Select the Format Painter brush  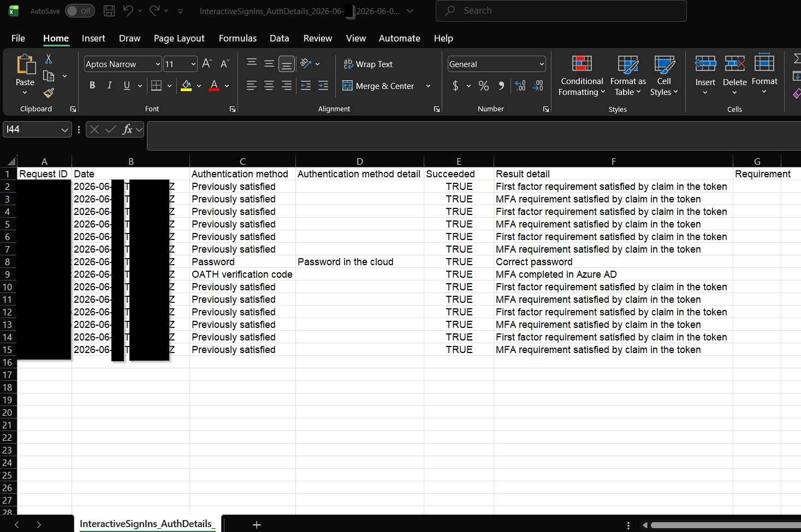click(49, 93)
